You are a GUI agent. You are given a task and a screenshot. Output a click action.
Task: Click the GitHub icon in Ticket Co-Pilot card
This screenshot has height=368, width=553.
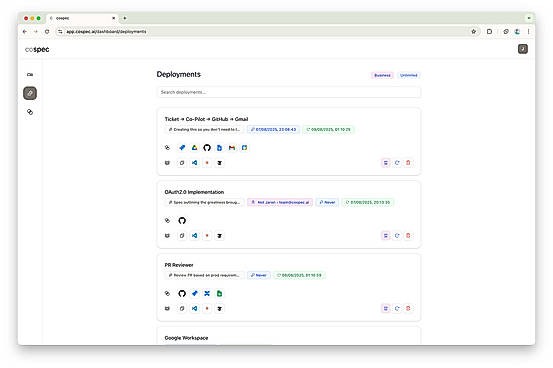pyautogui.click(x=207, y=148)
